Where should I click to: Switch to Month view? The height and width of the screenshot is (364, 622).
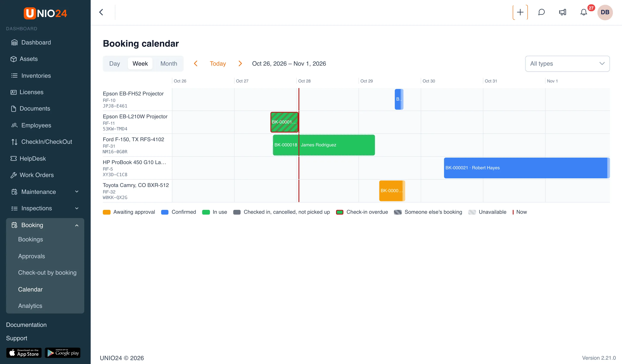(169, 64)
